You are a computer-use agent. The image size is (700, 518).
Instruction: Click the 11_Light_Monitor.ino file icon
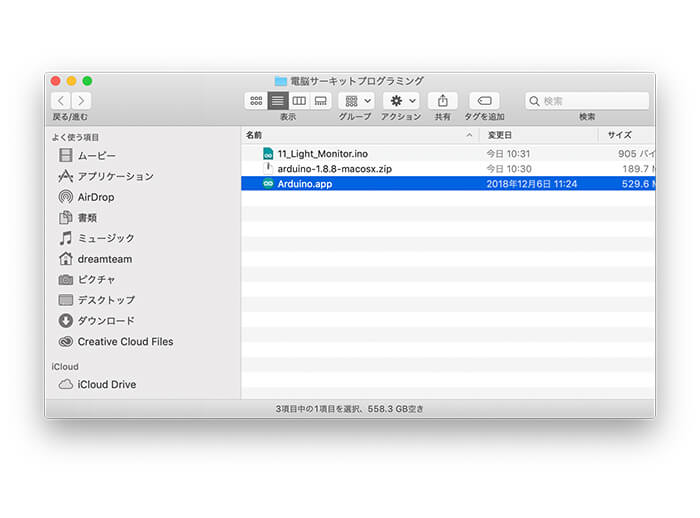(x=268, y=154)
